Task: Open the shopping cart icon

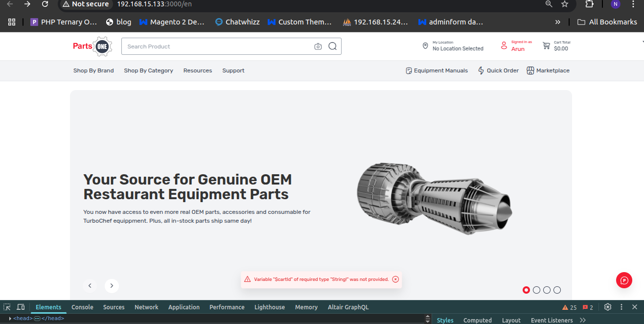Action: tap(546, 46)
